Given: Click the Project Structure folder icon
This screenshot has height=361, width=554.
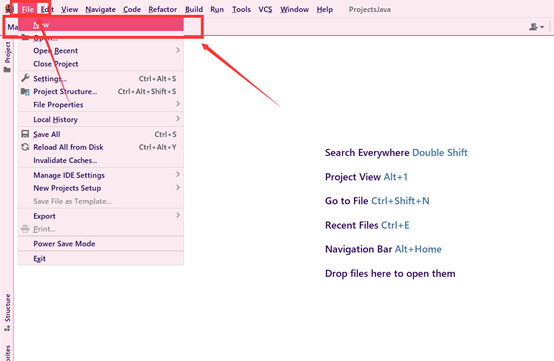Looking at the screenshot, I should [x=25, y=91].
